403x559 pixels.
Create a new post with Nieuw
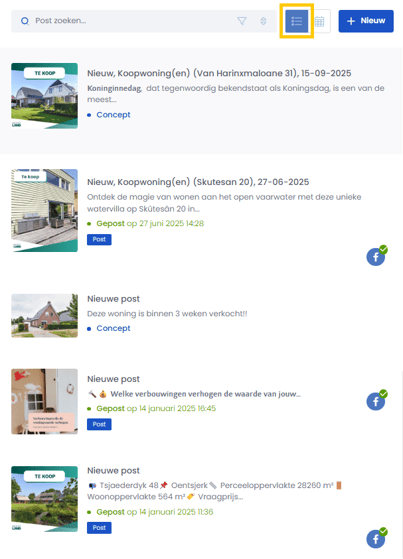point(366,21)
